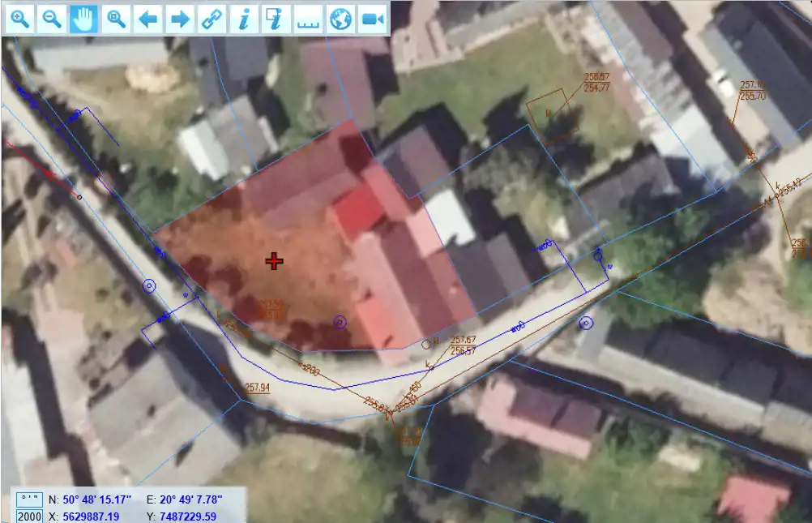812x523 pixels.
Task: Select the area info tool
Action: click(276, 19)
